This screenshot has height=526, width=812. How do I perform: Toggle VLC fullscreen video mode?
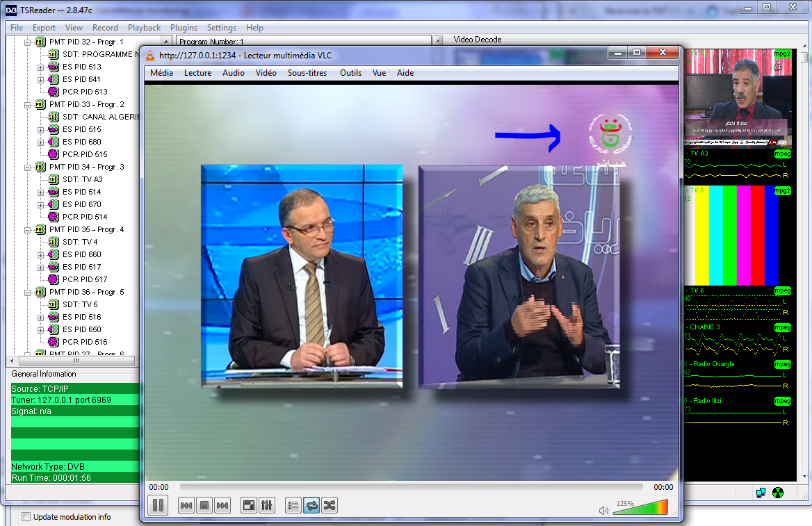tap(248, 505)
